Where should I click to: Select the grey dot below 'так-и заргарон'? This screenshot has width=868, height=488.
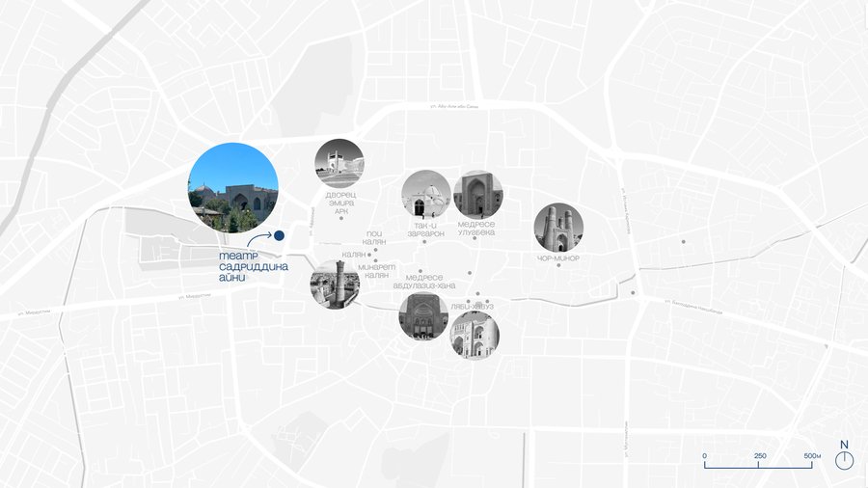click(424, 242)
